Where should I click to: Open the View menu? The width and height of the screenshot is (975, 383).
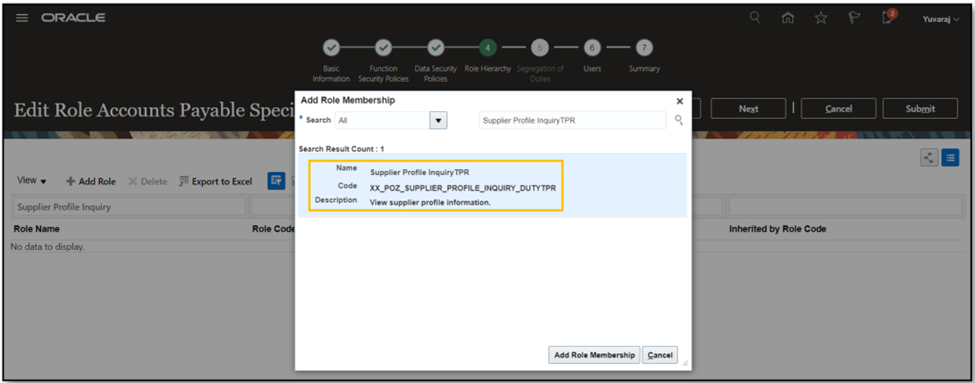[x=32, y=181]
